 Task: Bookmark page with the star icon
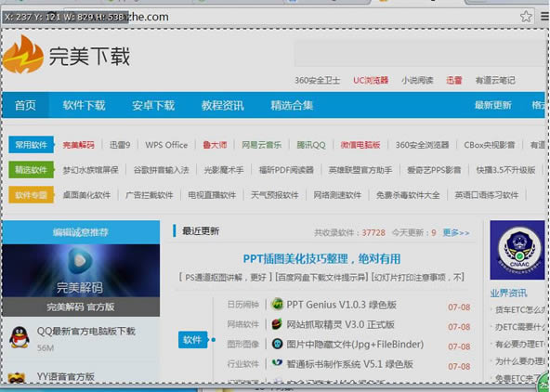(526, 17)
